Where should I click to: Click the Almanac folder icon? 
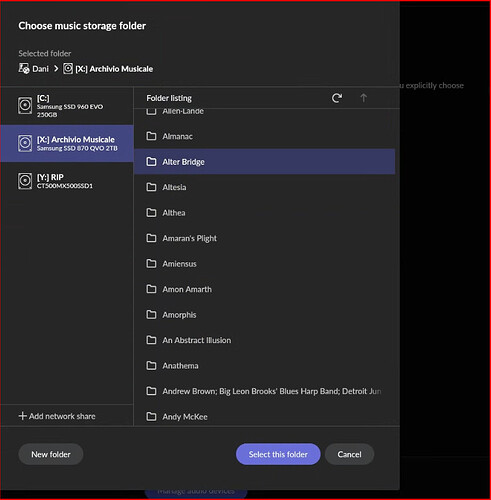(151, 136)
